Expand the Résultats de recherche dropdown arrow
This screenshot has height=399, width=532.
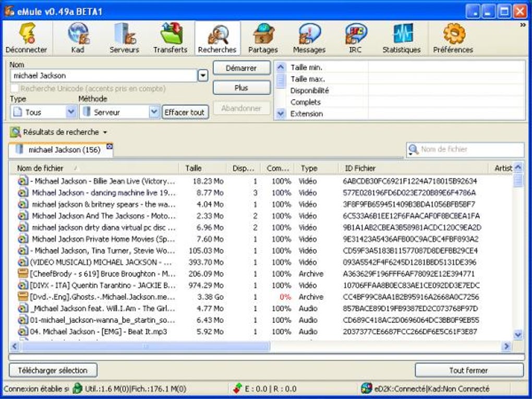pos(105,132)
